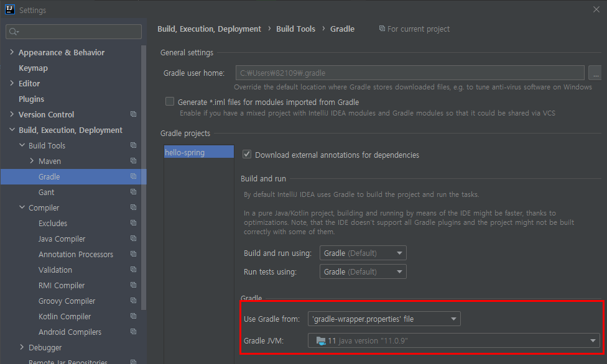Expand the Maven node arrow

32,160
